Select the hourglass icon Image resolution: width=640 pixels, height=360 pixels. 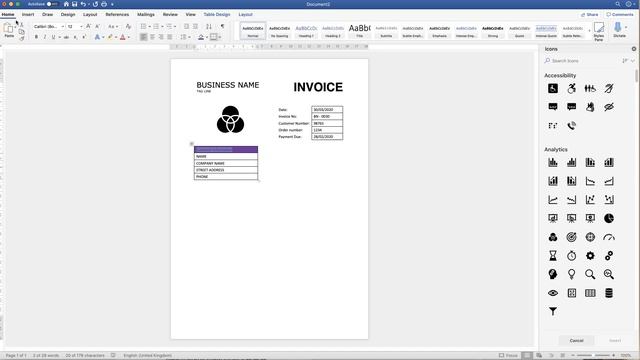click(x=553, y=256)
